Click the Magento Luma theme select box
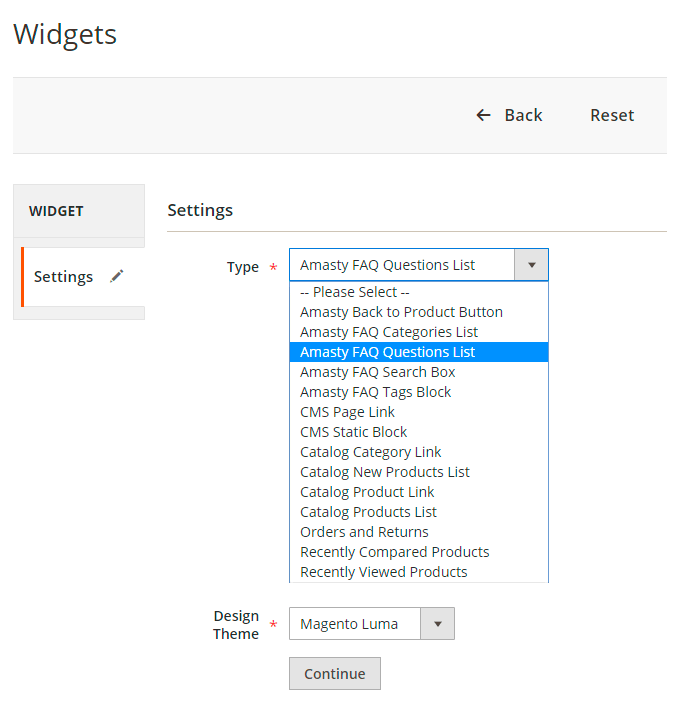This screenshot has width=675, height=715. [x=372, y=624]
